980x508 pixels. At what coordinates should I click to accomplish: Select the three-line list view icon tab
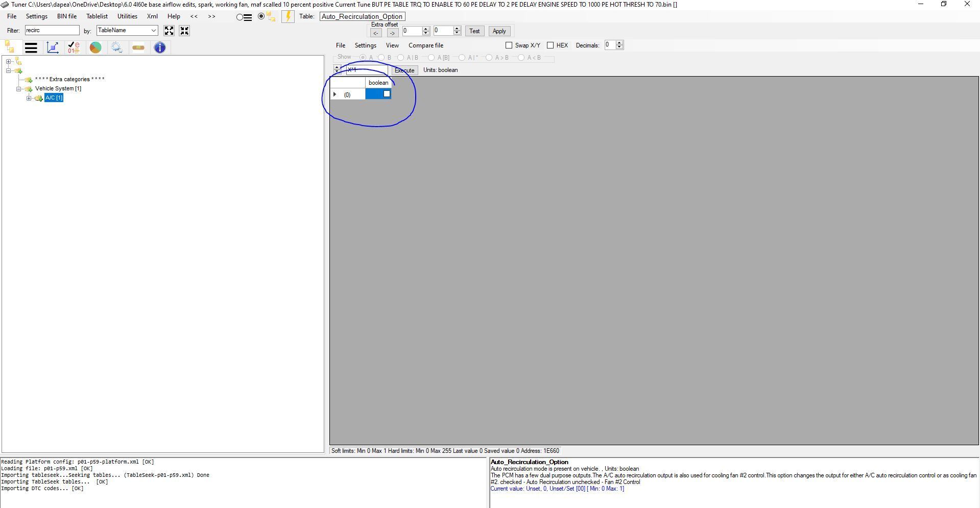pyautogui.click(x=31, y=47)
